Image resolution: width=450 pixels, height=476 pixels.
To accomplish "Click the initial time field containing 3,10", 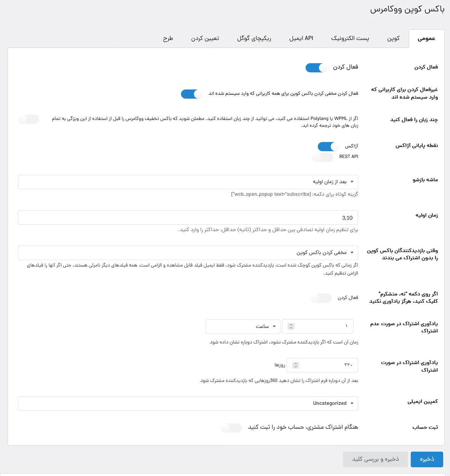I will click(188, 217).
